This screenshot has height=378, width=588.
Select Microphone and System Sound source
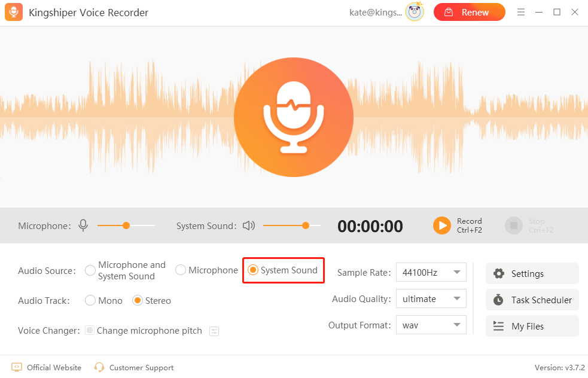tap(90, 270)
